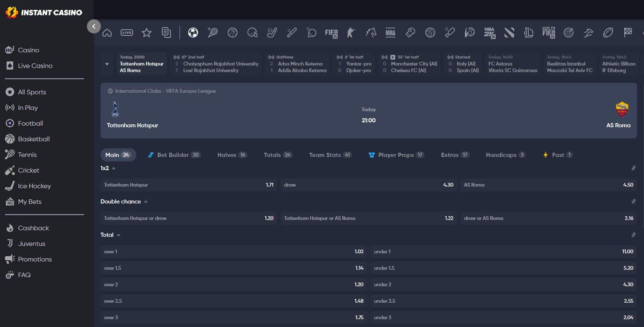Select the tennis racket sport icon
The image size is (644, 327).
(213, 33)
